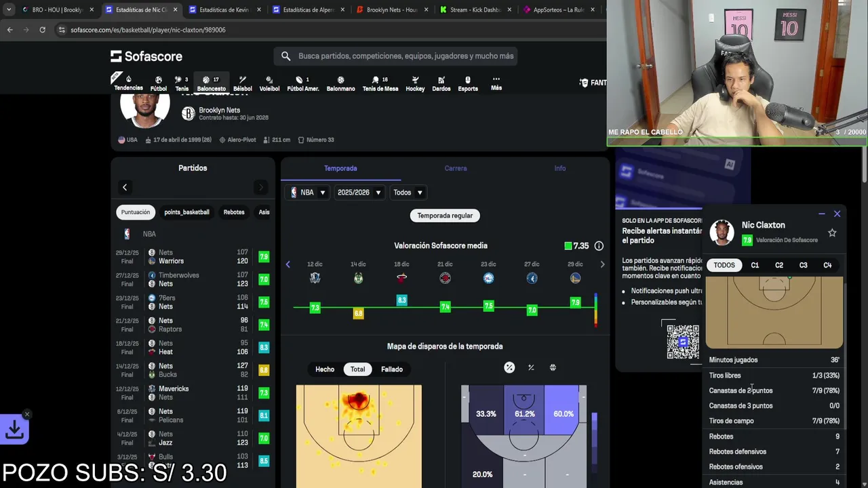The width and height of the screenshot is (868, 488).
Task: Select C1 quarter filter
Action: pos(755,265)
